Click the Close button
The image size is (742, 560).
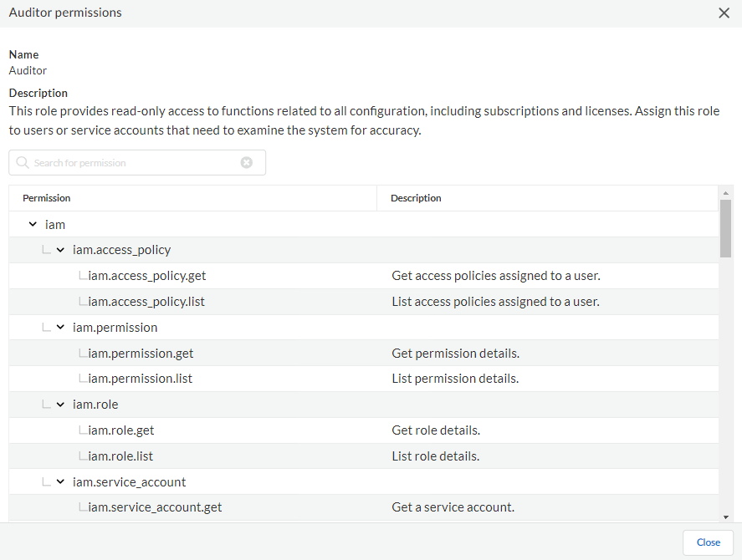pyautogui.click(x=708, y=542)
